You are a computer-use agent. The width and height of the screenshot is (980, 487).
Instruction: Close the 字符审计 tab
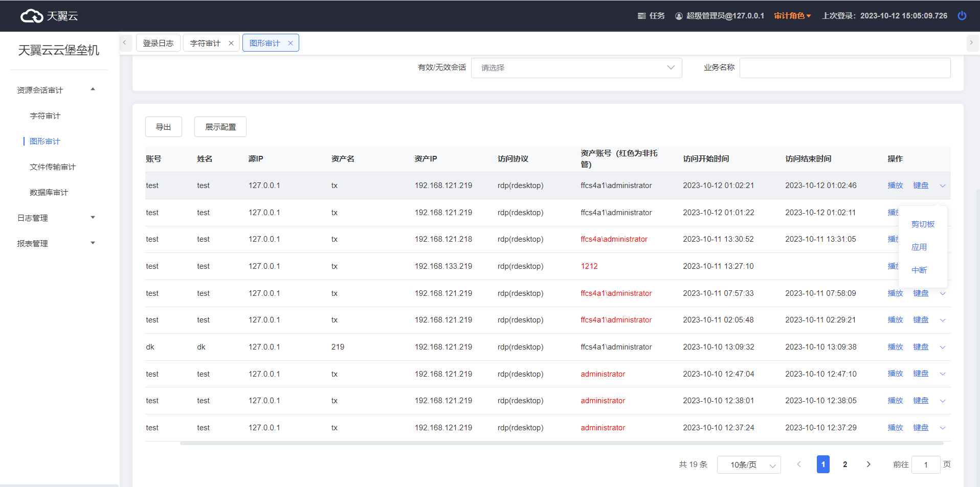[231, 43]
